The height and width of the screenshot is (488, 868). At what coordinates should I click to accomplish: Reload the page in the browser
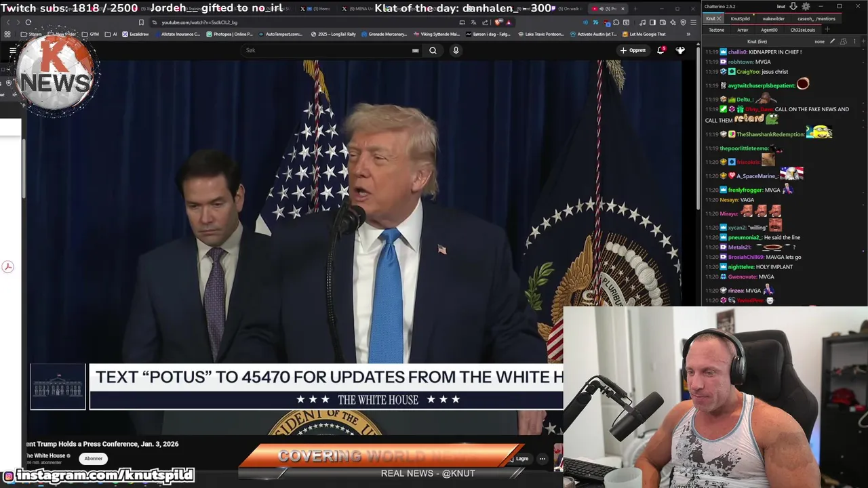[x=28, y=22]
